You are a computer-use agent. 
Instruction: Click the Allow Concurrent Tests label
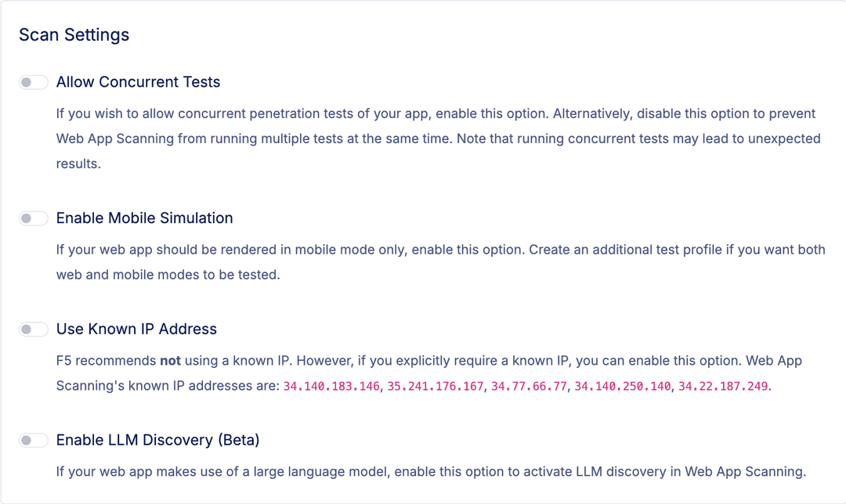point(138,82)
